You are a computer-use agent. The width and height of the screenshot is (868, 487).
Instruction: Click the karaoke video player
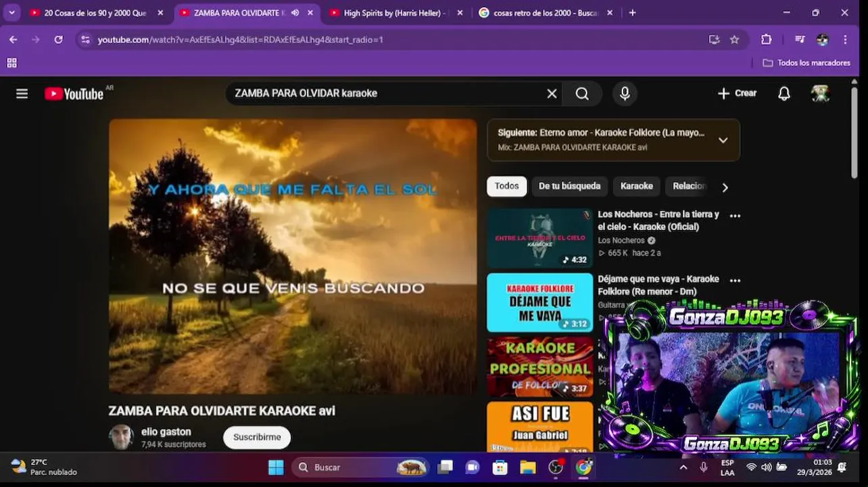(293, 257)
